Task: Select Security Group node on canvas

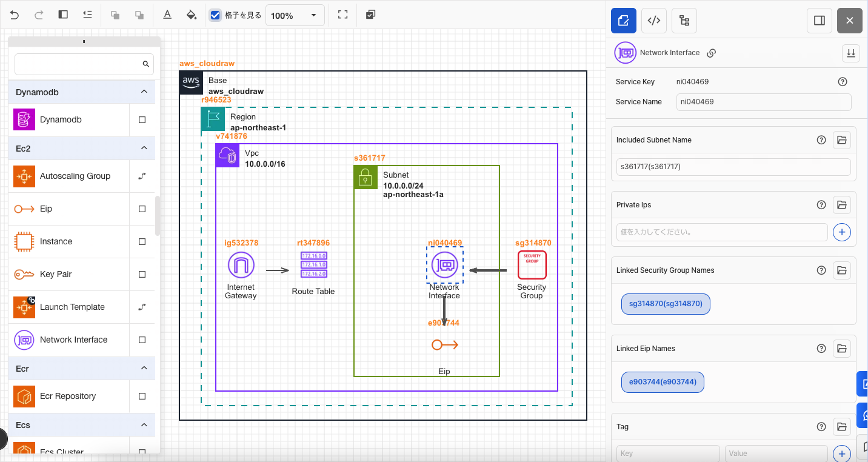Action: (x=532, y=266)
